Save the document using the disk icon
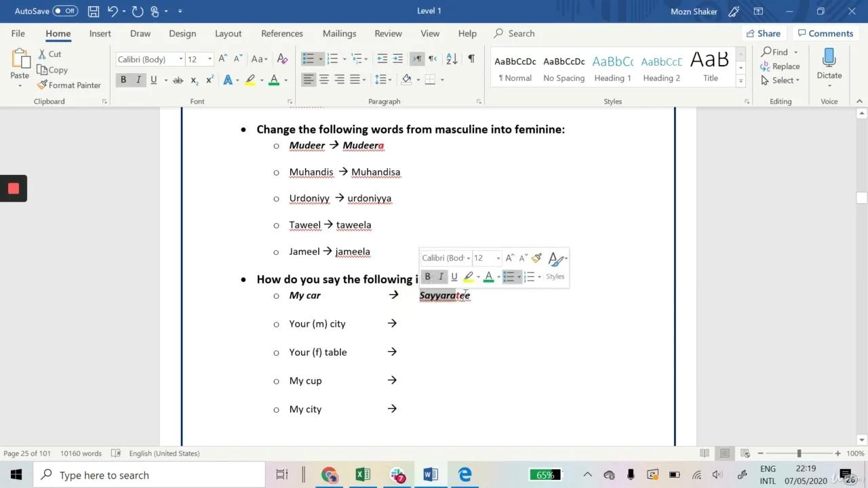868x488 pixels. pyautogui.click(x=94, y=11)
